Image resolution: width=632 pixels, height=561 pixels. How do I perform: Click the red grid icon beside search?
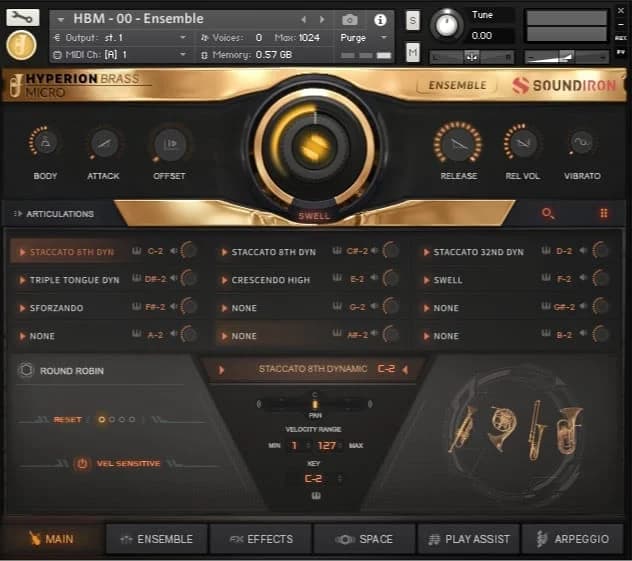coord(603,213)
